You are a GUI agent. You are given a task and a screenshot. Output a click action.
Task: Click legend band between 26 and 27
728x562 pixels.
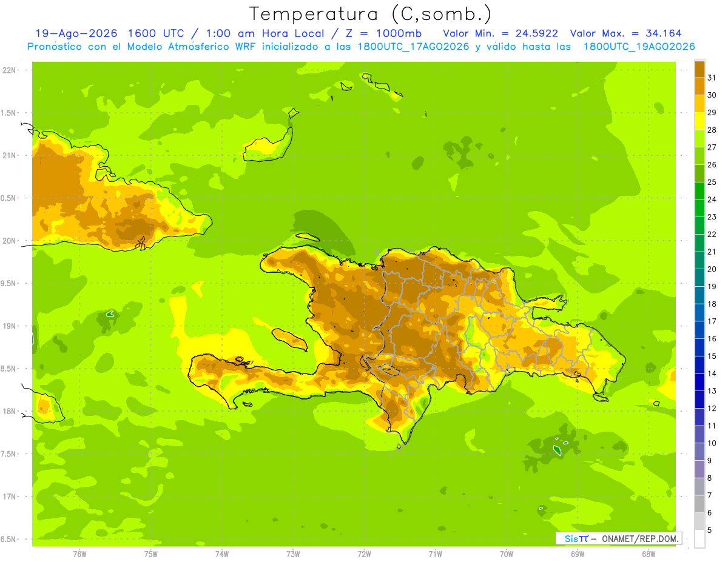pos(699,156)
